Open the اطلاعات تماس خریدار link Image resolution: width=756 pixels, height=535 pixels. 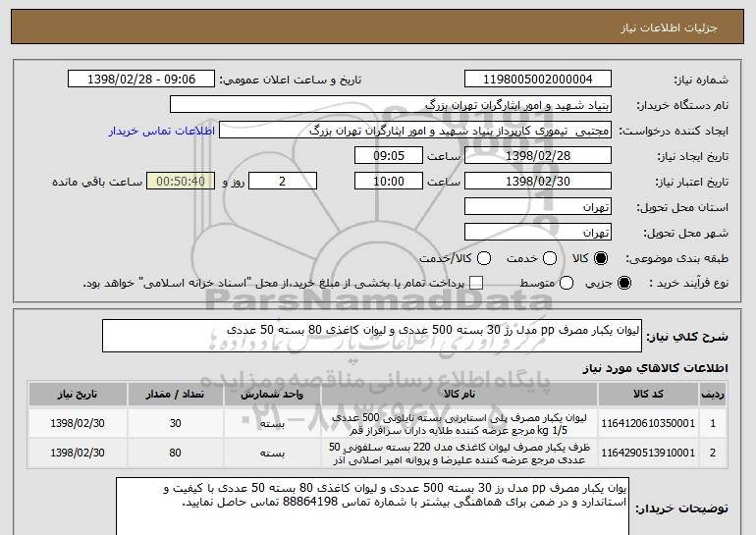pos(162,132)
